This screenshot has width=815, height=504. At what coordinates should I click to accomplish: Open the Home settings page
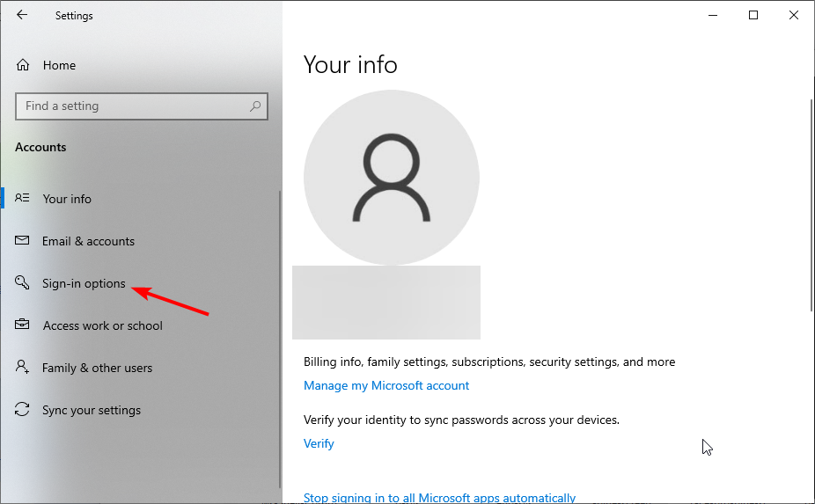59,65
